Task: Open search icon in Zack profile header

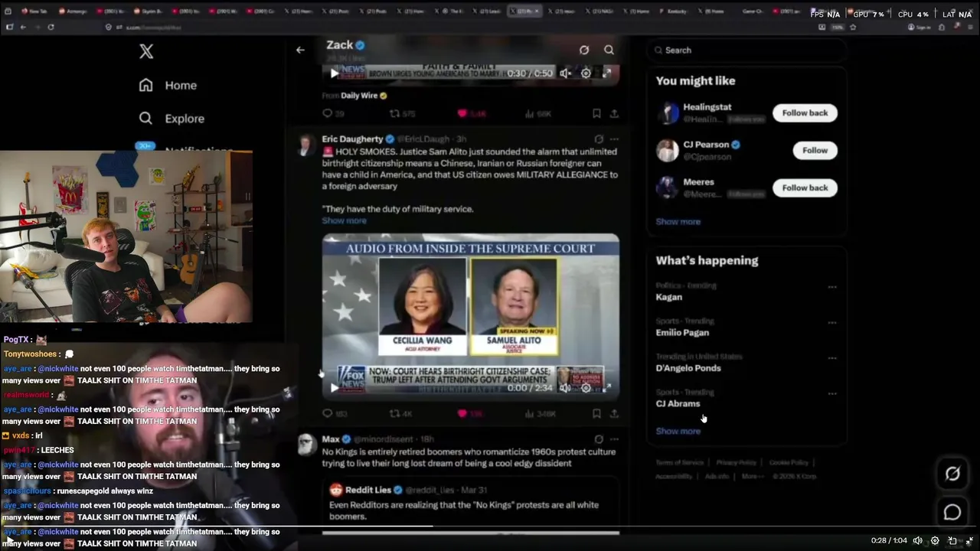Action: (x=609, y=50)
